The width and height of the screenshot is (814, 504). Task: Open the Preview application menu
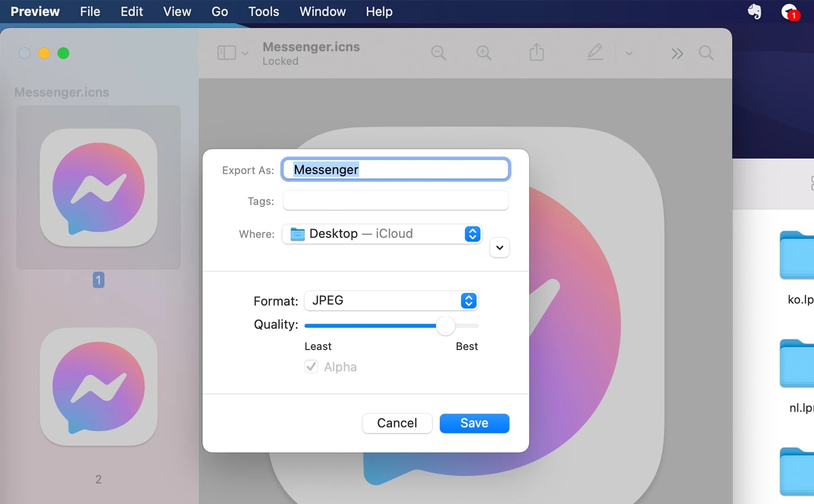(x=35, y=12)
